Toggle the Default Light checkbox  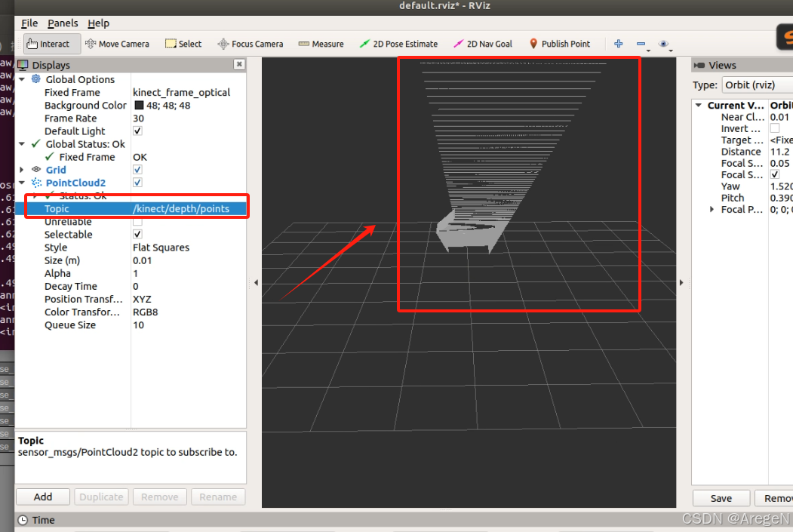click(x=137, y=131)
